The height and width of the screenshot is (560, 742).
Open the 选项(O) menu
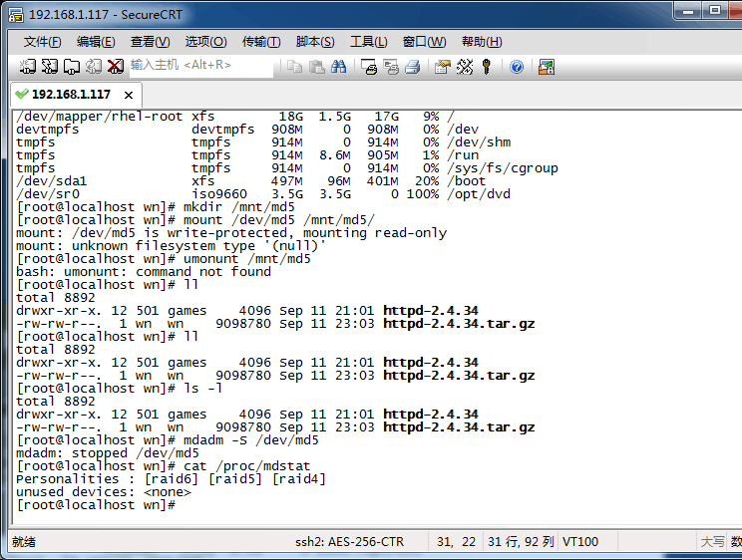coord(205,42)
